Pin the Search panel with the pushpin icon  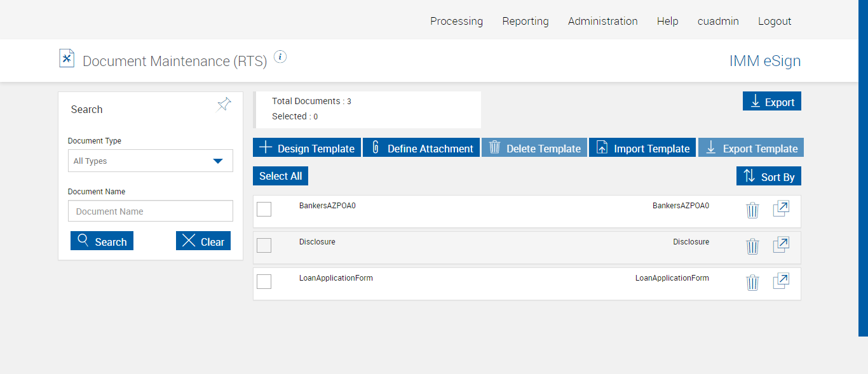coord(224,105)
